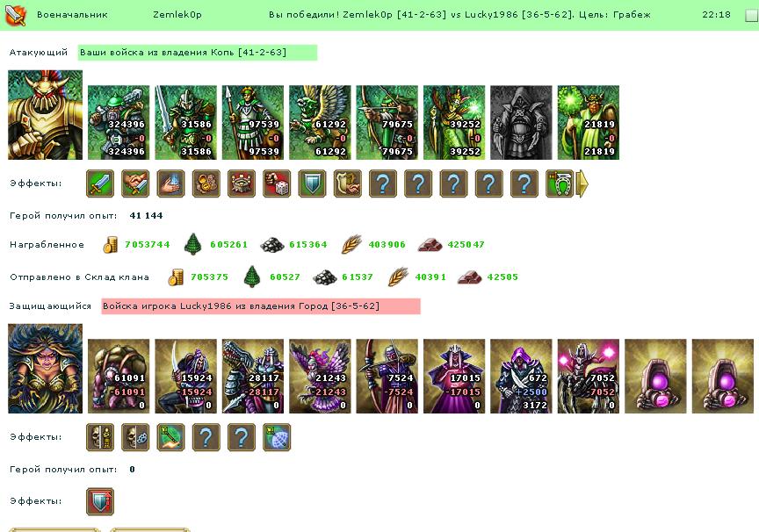
Task: Click the defender unit card with +2500
Action: point(521,377)
